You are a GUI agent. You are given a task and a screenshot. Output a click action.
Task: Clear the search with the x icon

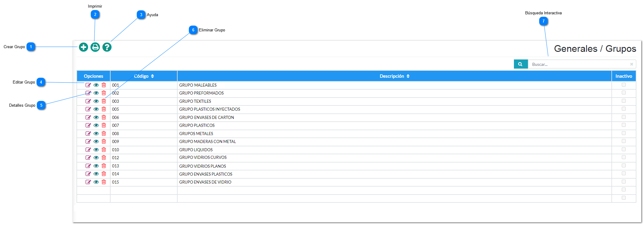(632, 64)
